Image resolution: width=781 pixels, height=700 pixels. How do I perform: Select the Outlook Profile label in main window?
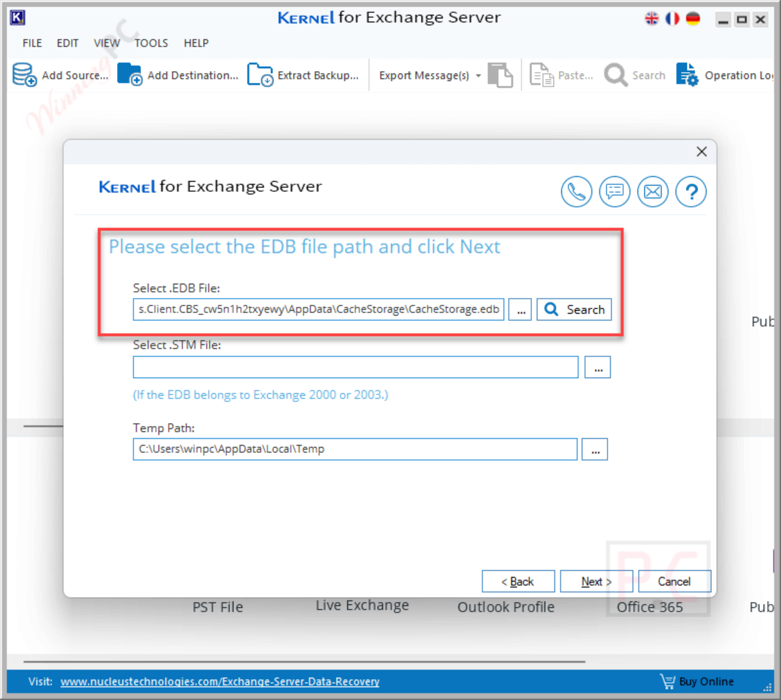coord(506,607)
